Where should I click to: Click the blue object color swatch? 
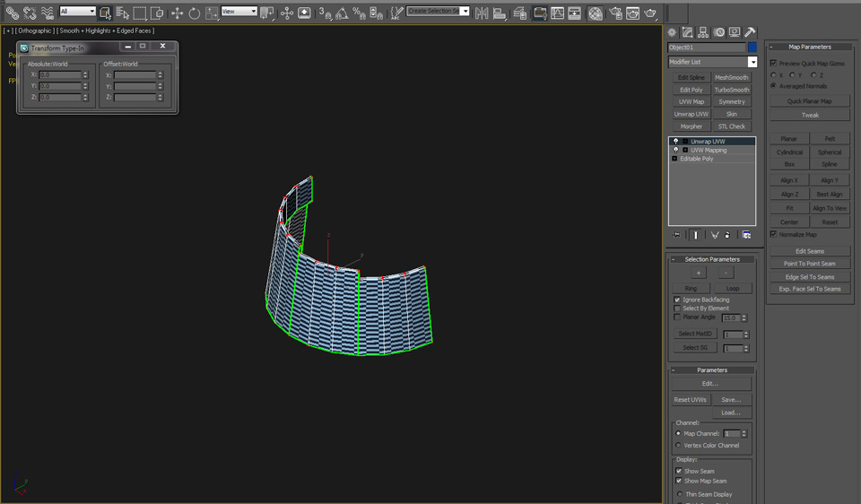point(752,48)
